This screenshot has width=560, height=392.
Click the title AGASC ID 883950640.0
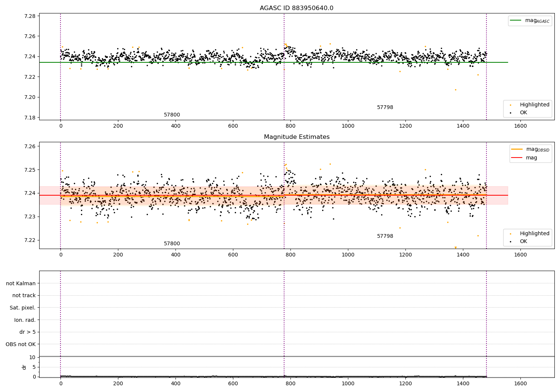tap(296, 8)
